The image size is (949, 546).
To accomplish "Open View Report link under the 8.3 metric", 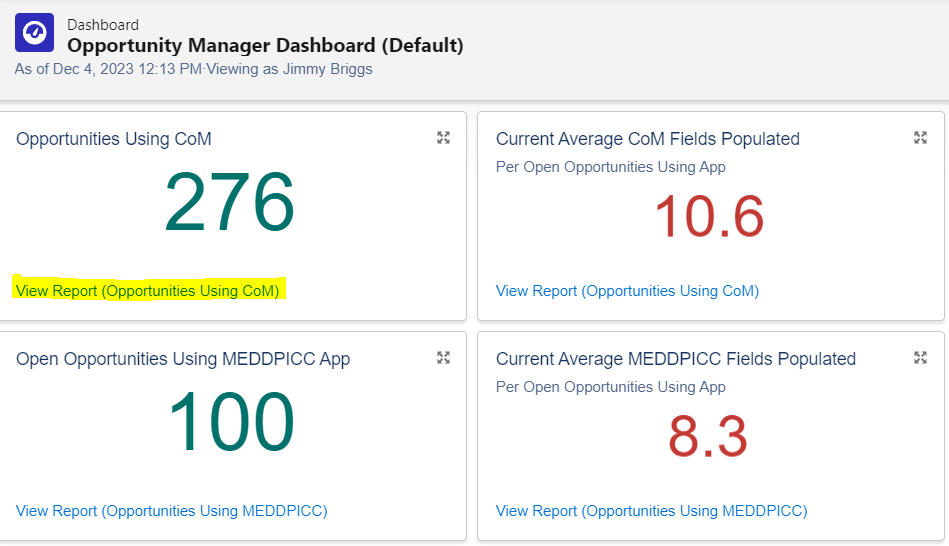I will tap(651, 511).
